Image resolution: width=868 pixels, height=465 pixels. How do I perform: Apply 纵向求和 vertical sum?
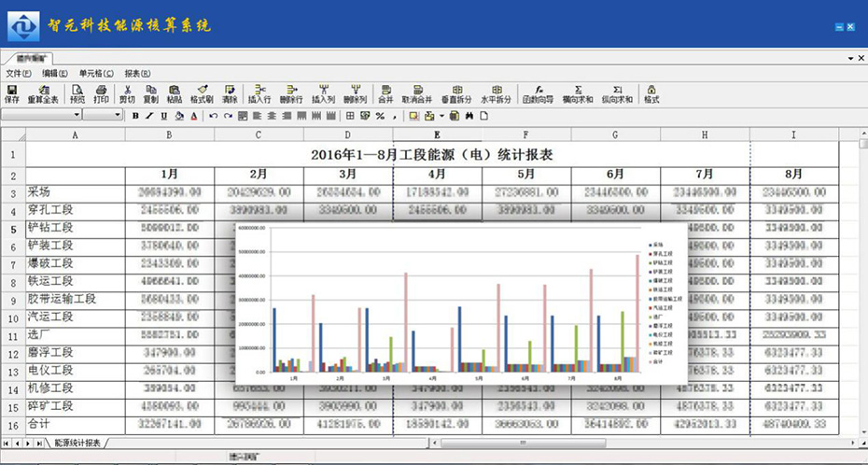pos(617,93)
